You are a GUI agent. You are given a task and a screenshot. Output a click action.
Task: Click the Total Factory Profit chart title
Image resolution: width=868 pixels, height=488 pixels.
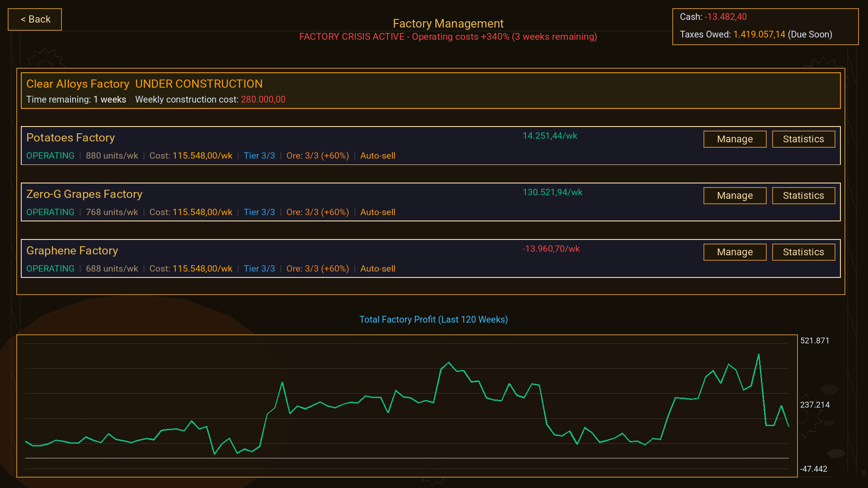(433, 319)
